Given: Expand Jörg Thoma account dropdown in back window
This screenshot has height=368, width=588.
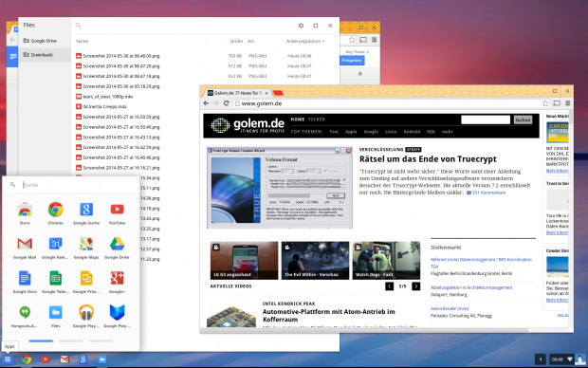Looking at the screenshot, I should (x=357, y=52).
